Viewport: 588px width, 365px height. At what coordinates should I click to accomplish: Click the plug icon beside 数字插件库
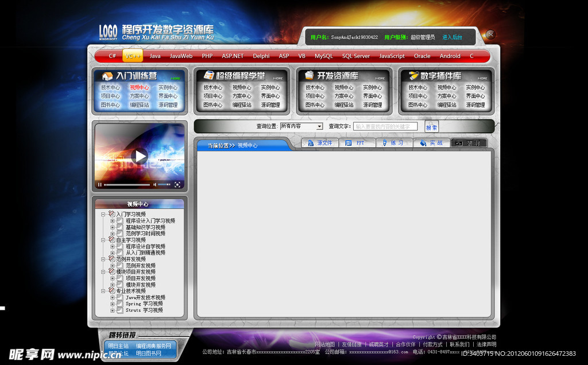click(412, 76)
